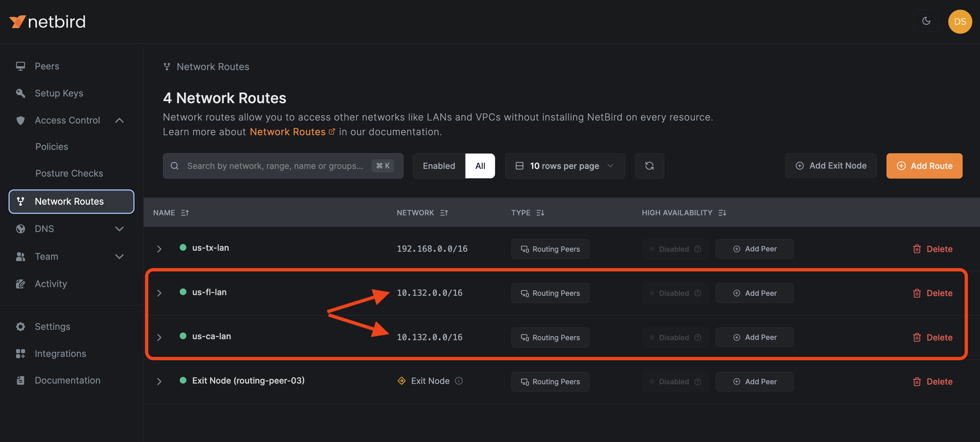The width and height of the screenshot is (980, 442).
Task: Switch the filter to Enabled routes only
Action: click(439, 166)
